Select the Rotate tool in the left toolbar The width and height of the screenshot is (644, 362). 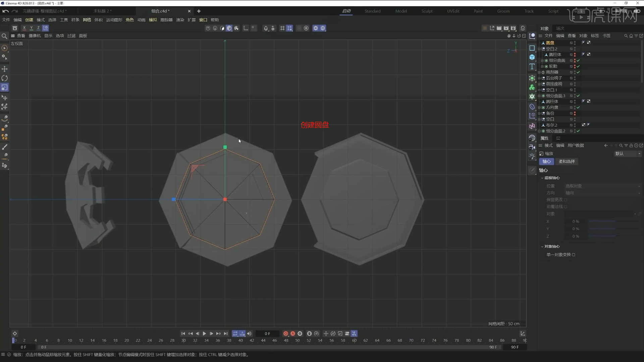point(5,78)
